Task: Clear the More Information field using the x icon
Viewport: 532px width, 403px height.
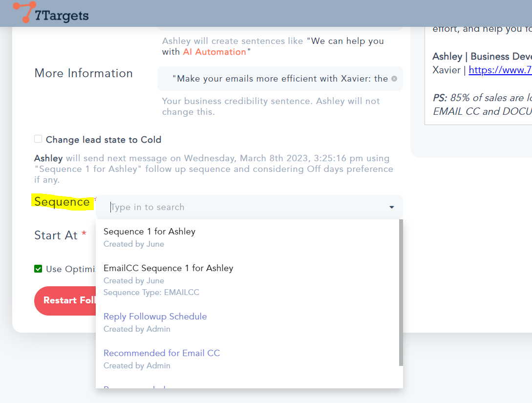Action: (394, 79)
